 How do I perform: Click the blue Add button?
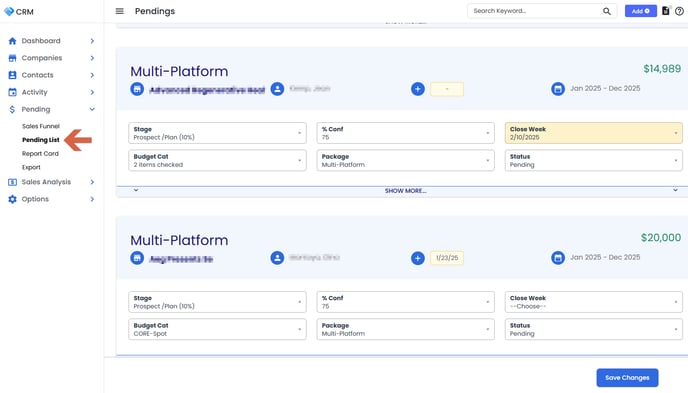click(641, 11)
